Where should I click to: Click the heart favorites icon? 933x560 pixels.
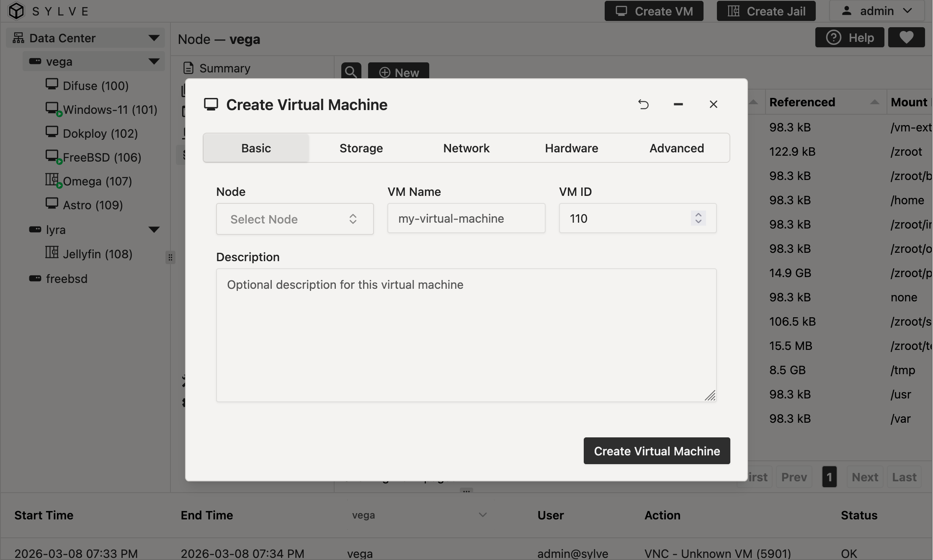coord(906,37)
